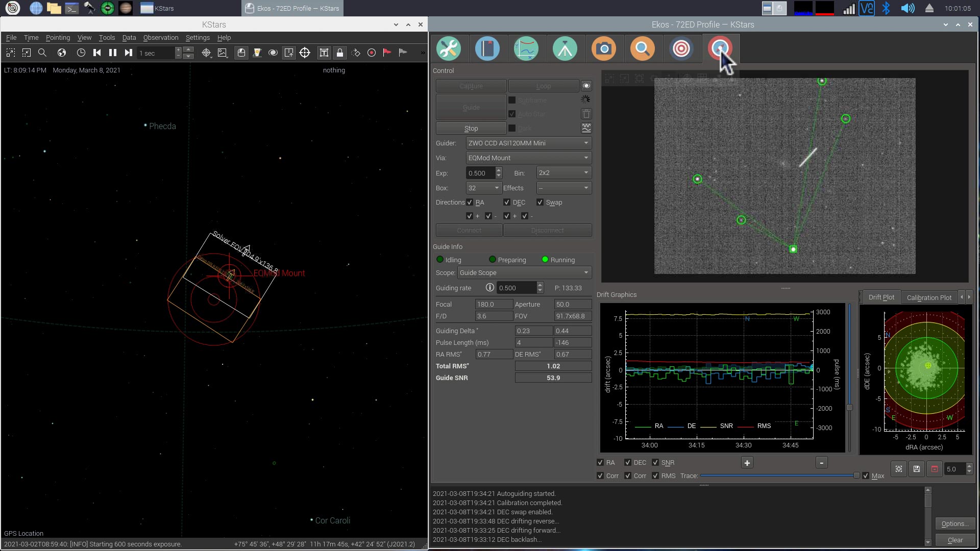The width and height of the screenshot is (980, 551).
Task: Open Find Object magnifier in KStars toolbar
Action: [x=42, y=53]
